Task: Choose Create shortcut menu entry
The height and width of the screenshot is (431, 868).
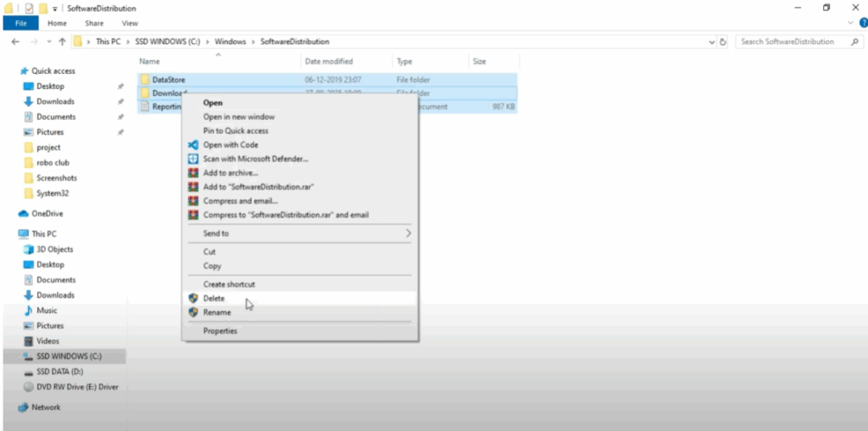Action: coord(299,284)
